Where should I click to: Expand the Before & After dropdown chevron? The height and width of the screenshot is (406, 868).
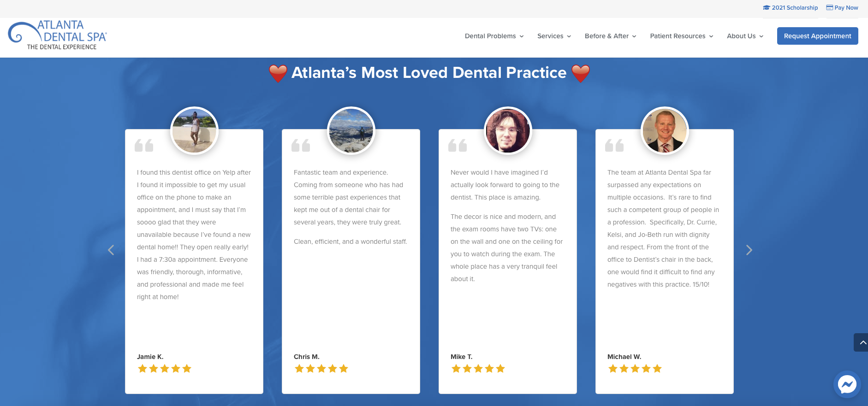634,36
